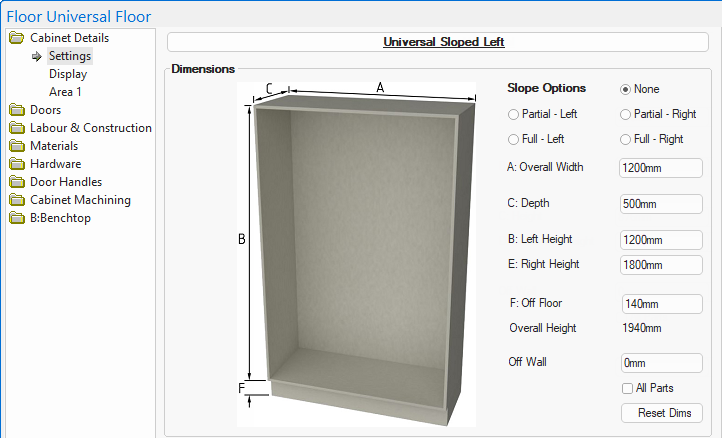Select the Partial - Left slope option

point(513,114)
